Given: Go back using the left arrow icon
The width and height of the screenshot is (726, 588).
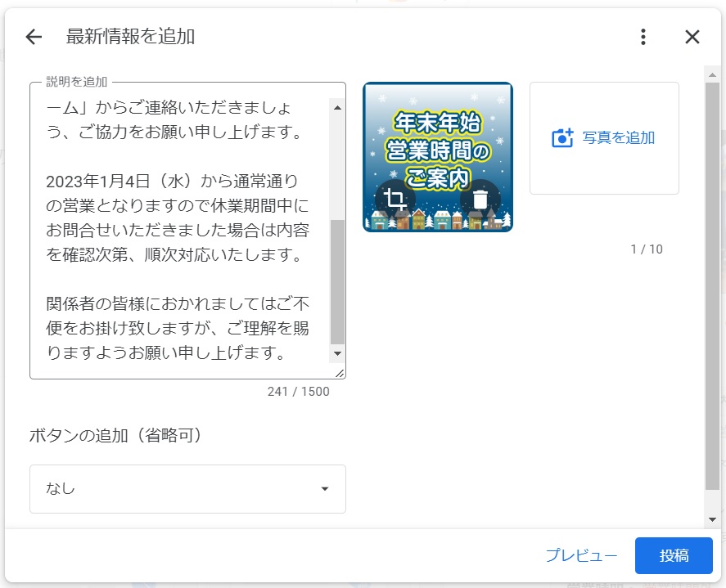Looking at the screenshot, I should 34,37.
